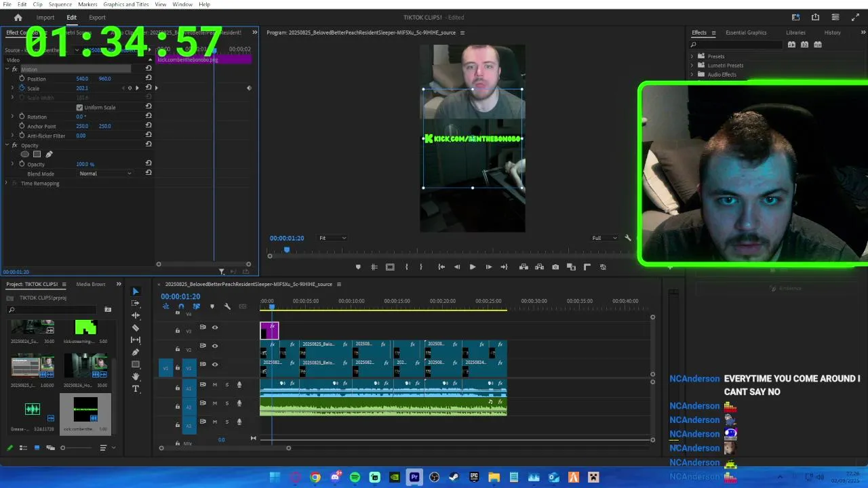Click the Home icon in top bar

(x=18, y=18)
